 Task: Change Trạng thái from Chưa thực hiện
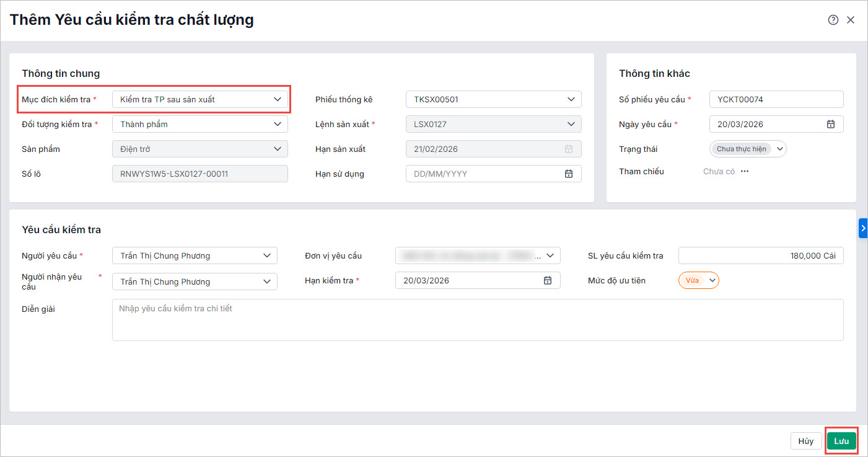point(748,149)
